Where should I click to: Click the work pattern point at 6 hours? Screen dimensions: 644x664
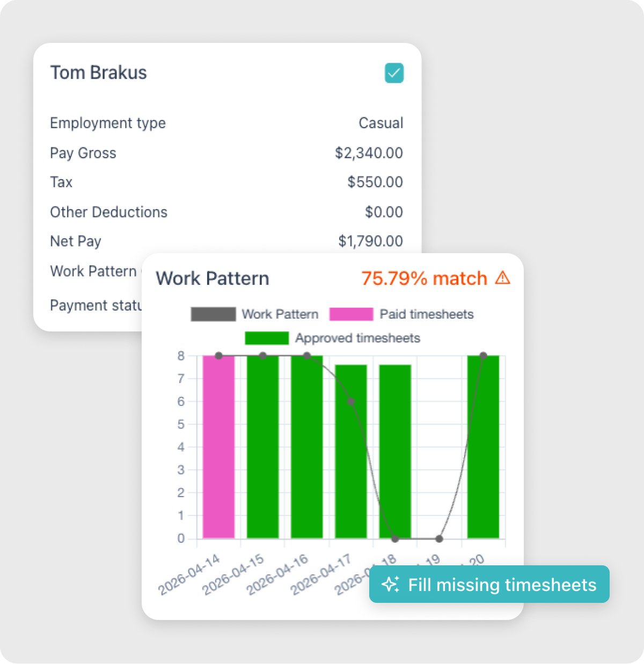coord(351,401)
